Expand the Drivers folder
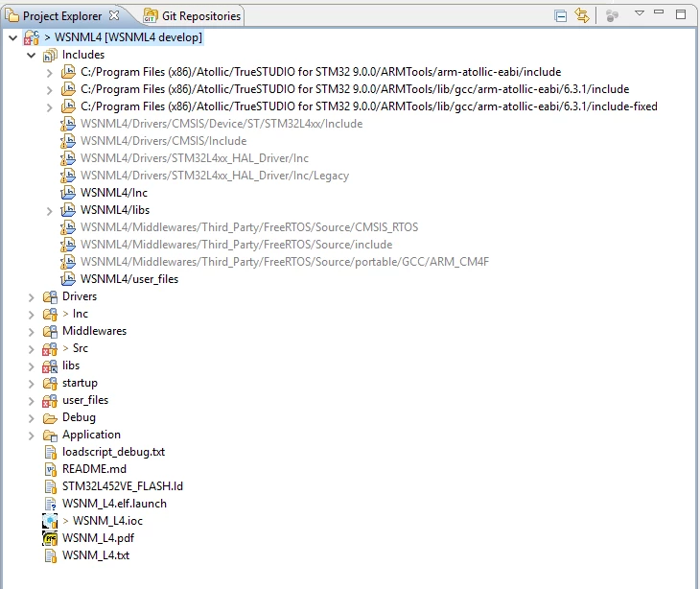The image size is (700, 589). point(32,297)
